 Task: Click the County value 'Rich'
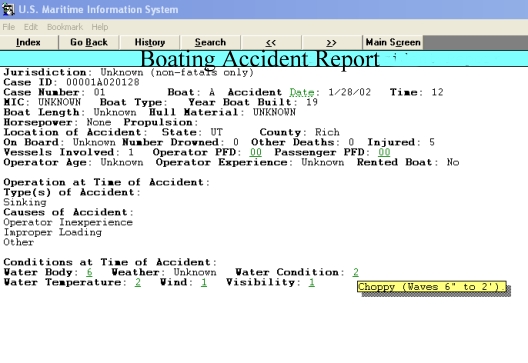tap(327, 132)
